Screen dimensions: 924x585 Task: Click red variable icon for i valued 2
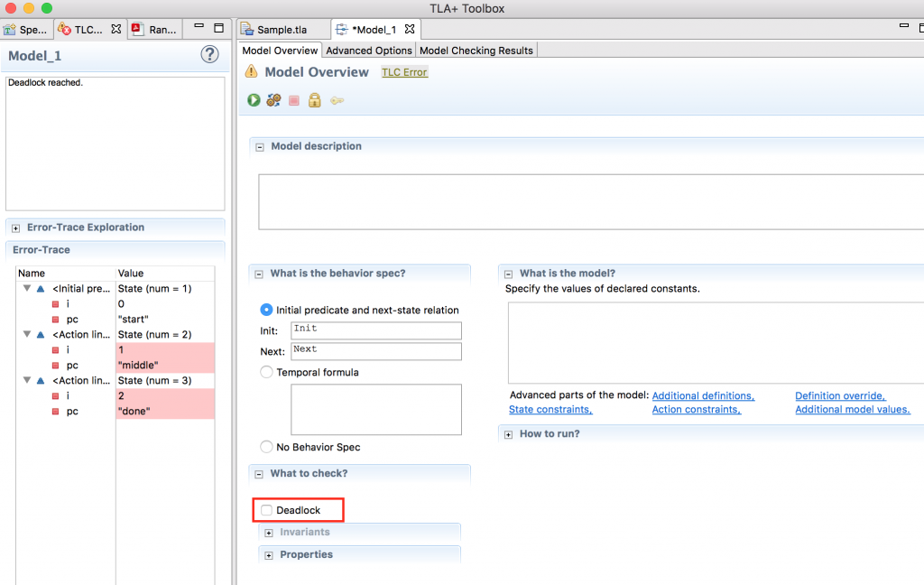[x=55, y=396]
